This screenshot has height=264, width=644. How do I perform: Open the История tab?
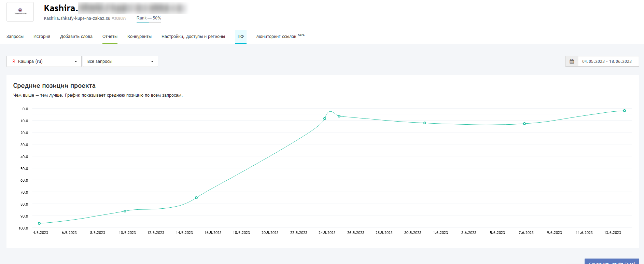tap(42, 37)
